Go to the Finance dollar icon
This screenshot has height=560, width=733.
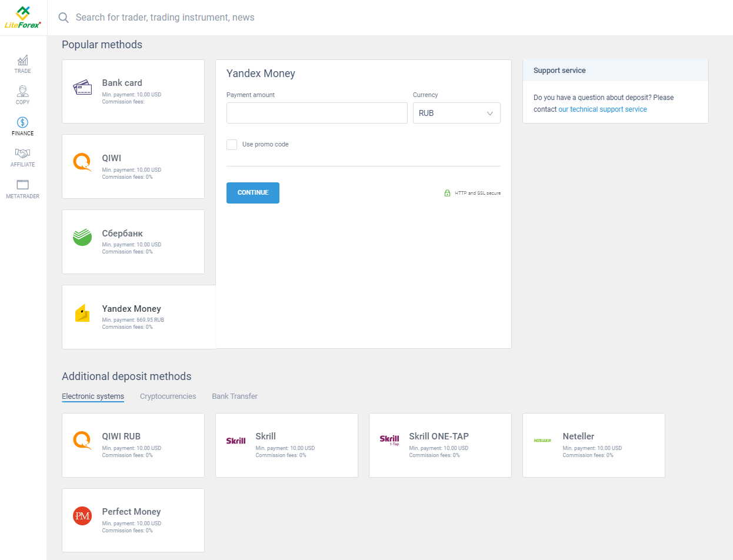[23, 122]
